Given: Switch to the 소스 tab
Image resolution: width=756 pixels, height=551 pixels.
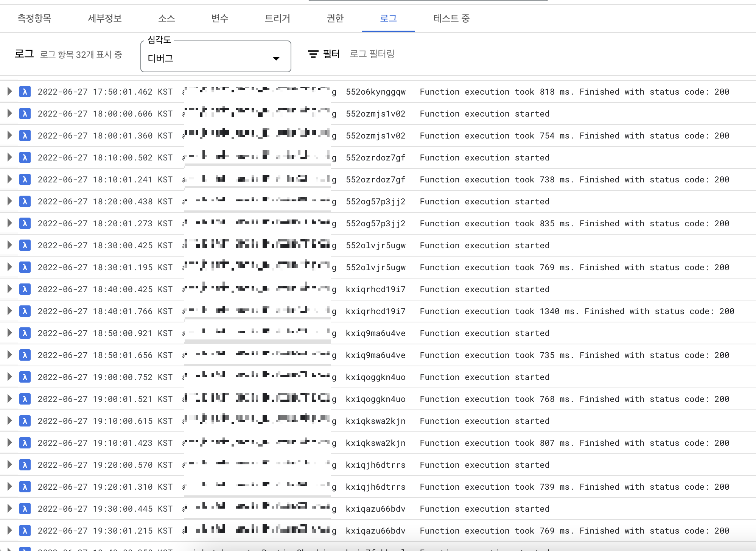Looking at the screenshot, I should click(x=166, y=18).
